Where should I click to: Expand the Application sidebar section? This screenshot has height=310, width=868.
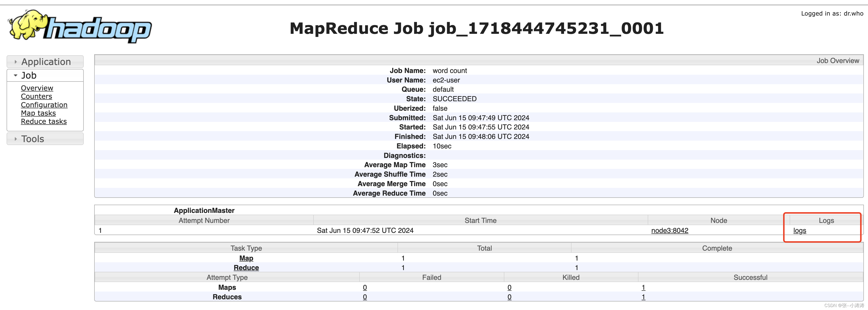45,62
